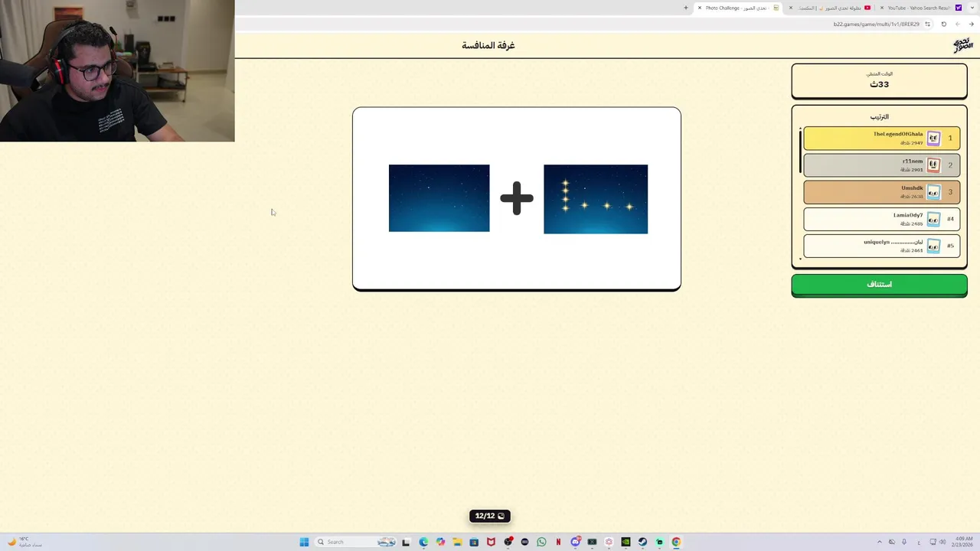Open McAfee from the taskbar
980x551 pixels.
pos(491,542)
